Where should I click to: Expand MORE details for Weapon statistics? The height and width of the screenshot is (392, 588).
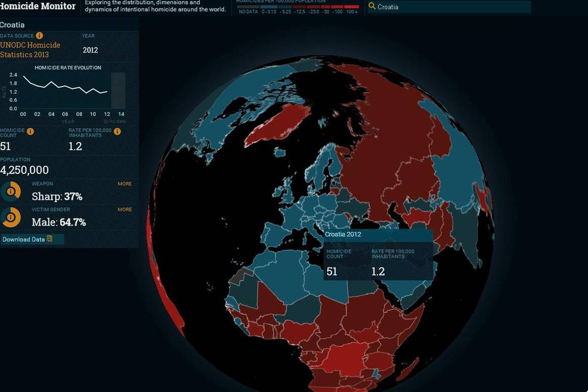[x=124, y=183]
